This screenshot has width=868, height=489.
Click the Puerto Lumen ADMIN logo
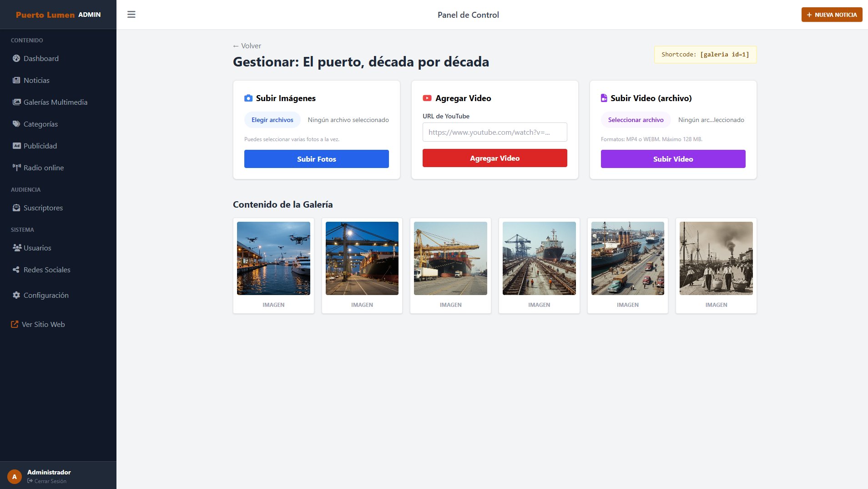pos(58,15)
